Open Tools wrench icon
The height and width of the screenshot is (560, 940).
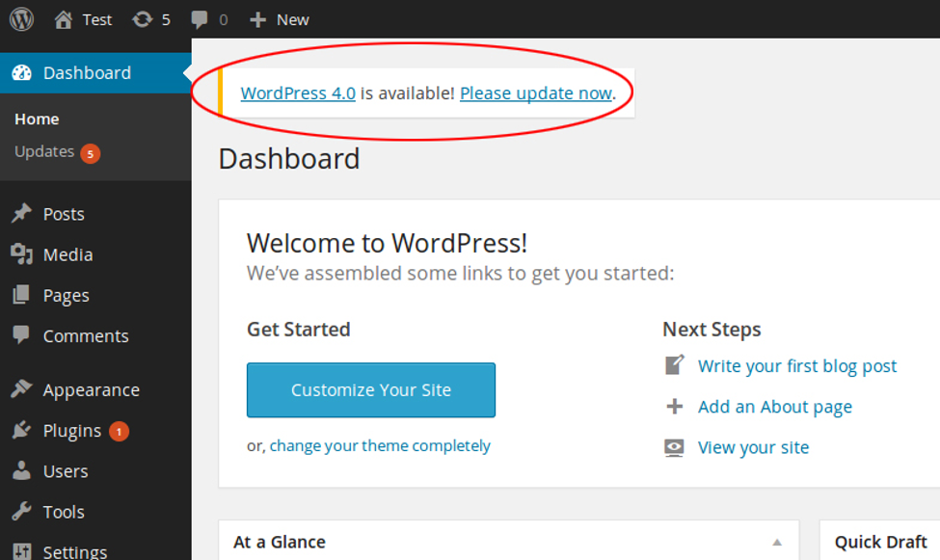click(21, 512)
